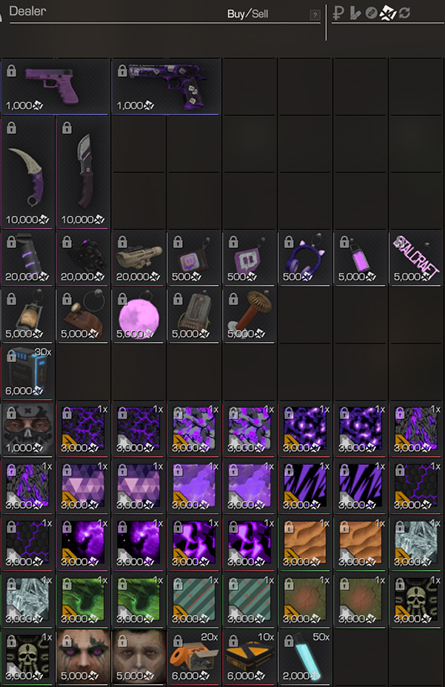The width and height of the screenshot is (445, 687).
Task: Click the refresh arrows icon
Action: pos(405,13)
